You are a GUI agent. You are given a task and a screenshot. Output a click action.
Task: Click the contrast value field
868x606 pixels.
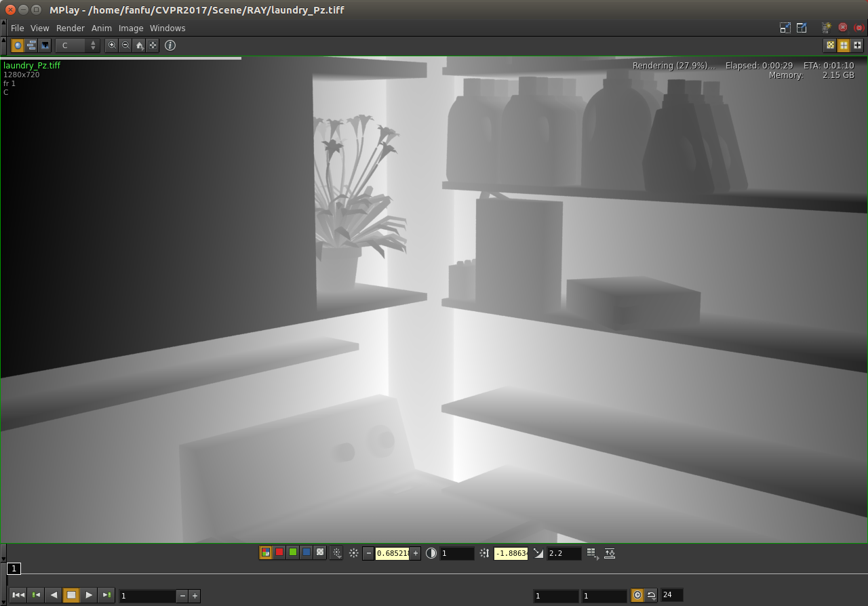(x=457, y=553)
